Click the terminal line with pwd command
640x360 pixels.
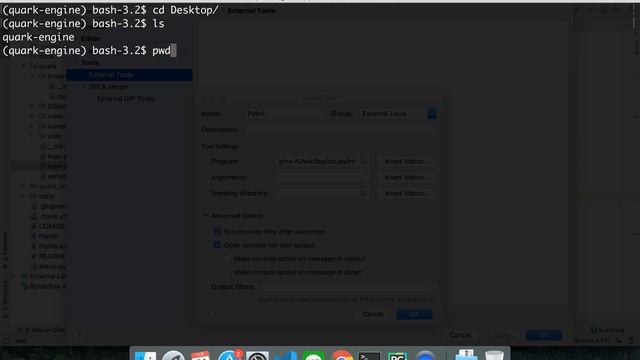pos(89,51)
